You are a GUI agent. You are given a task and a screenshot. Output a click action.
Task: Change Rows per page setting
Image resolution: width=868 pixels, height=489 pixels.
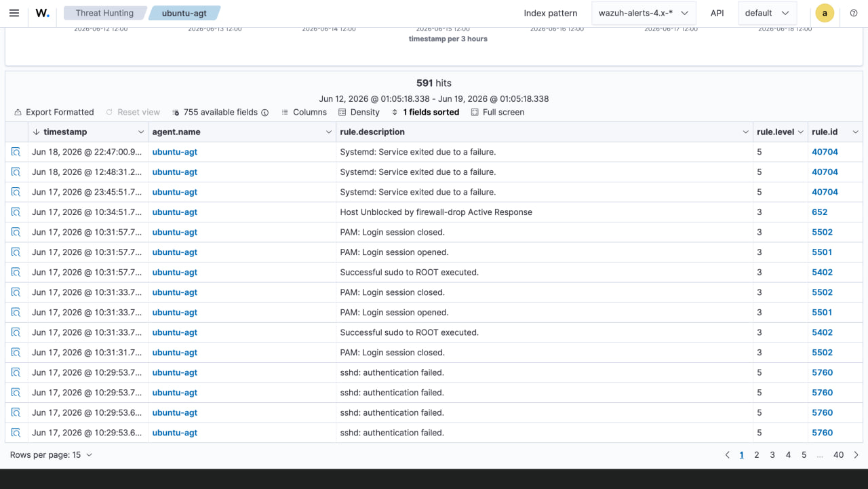click(x=51, y=455)
